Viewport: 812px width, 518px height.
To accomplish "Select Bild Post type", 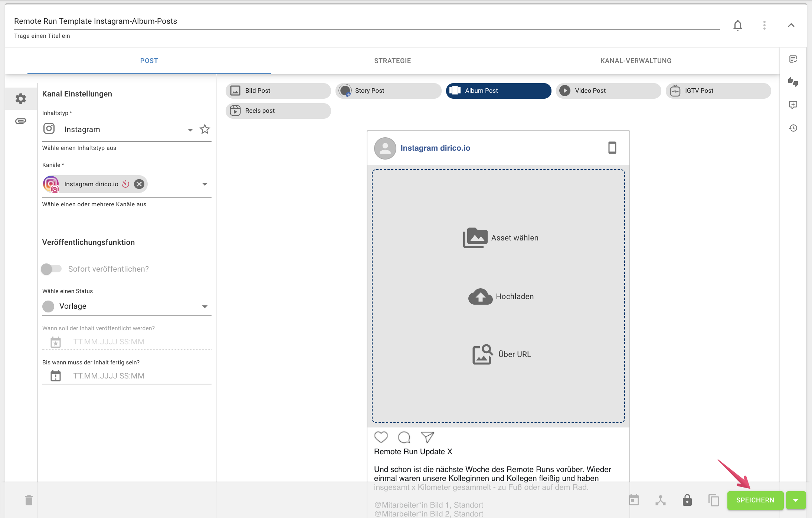I will tap(278, 91).
